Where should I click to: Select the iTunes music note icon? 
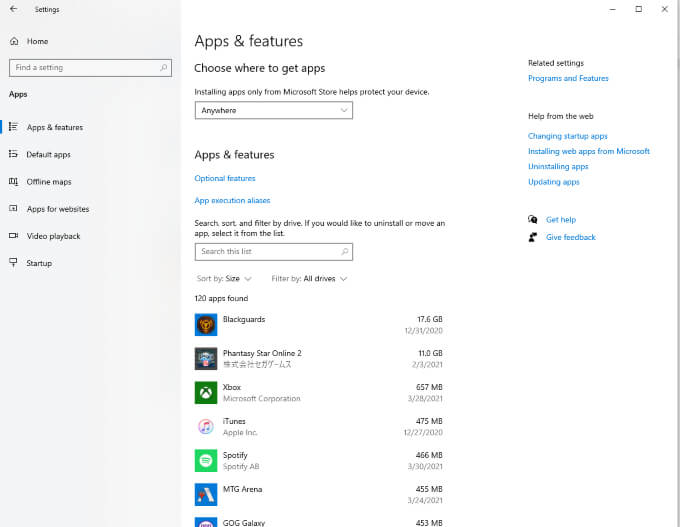206,426
